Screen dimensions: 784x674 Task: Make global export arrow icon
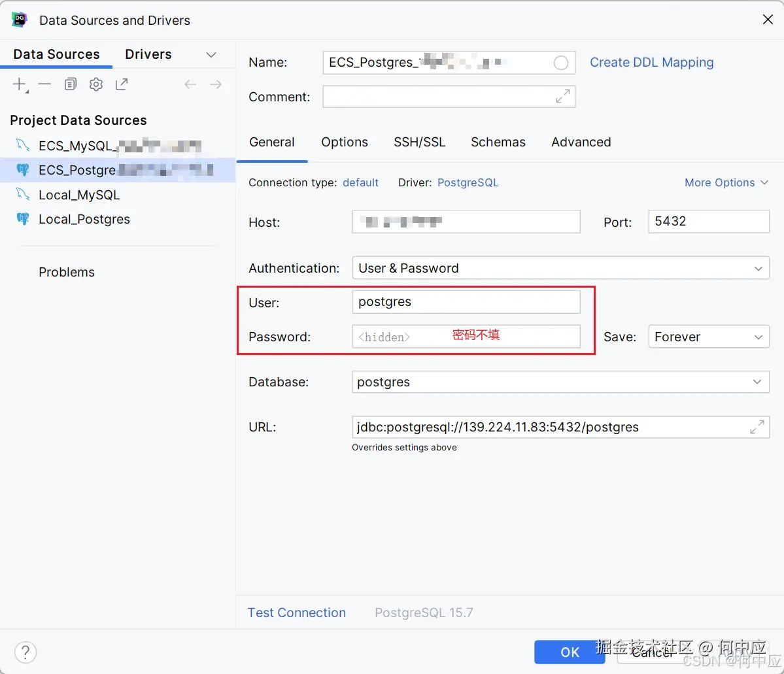122,84
